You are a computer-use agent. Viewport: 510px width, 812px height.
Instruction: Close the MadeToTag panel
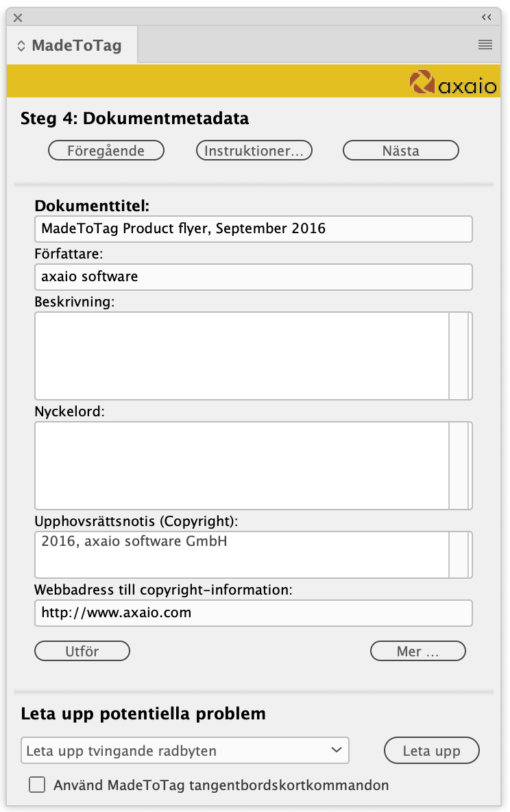pyautogui.click(x=18, y=18)
